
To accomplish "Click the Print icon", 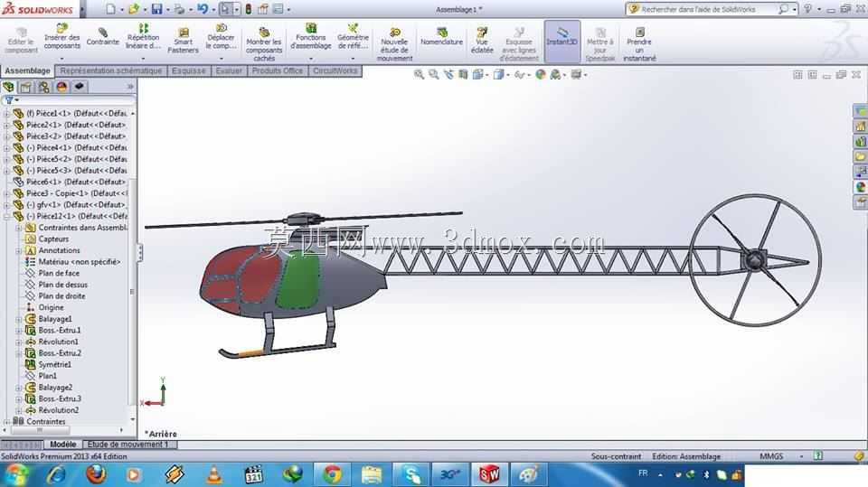I will (179, 9).
